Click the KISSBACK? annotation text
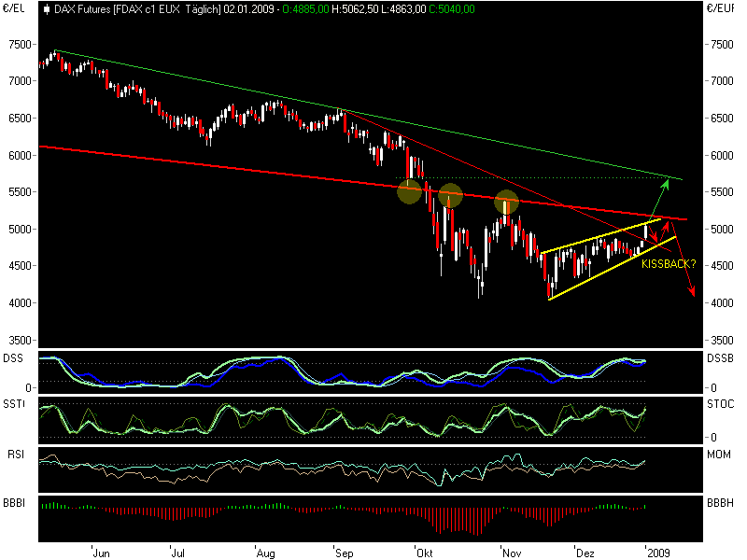 click(x=667, y=266)
